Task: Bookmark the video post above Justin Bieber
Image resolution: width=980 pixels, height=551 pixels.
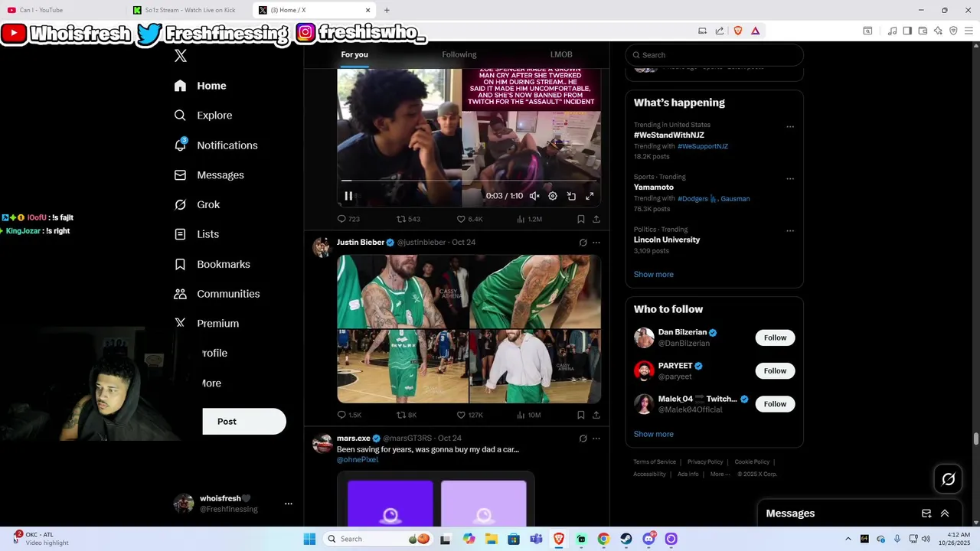Action: pos(581,219)
